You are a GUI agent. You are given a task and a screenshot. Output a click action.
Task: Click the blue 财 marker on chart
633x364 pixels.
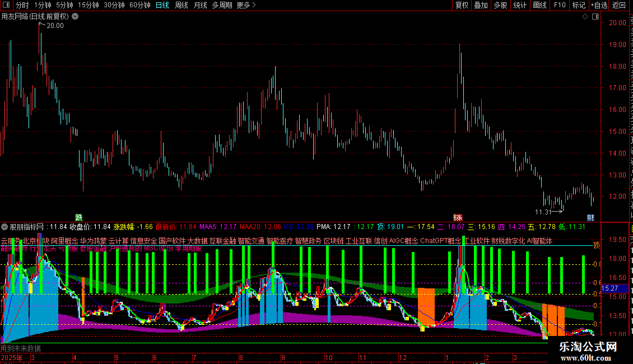(x=590, y=218)
